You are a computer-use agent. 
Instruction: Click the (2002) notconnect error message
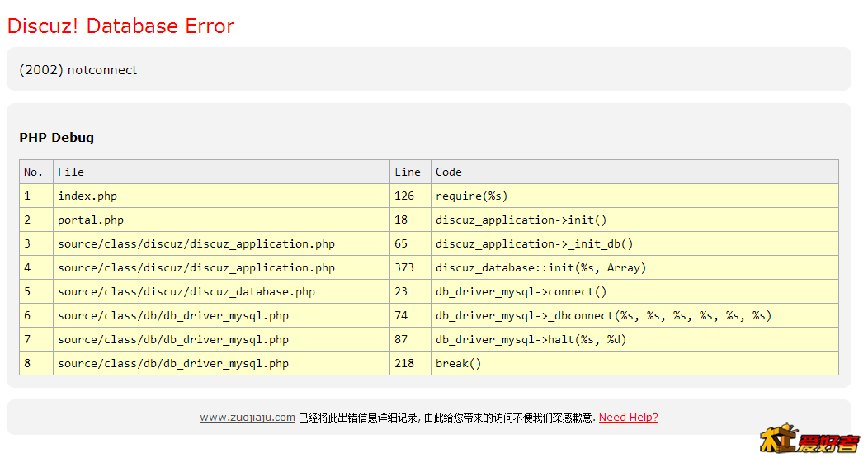point(78,70)
